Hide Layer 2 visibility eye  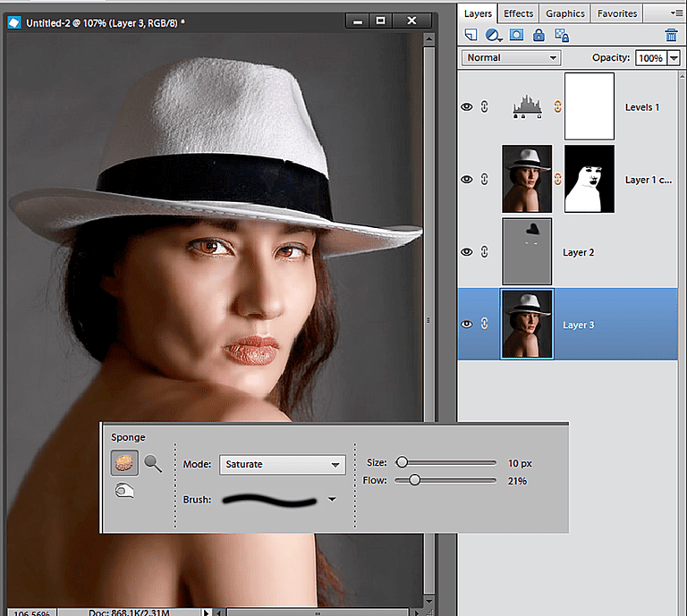[x=467, y=252]
